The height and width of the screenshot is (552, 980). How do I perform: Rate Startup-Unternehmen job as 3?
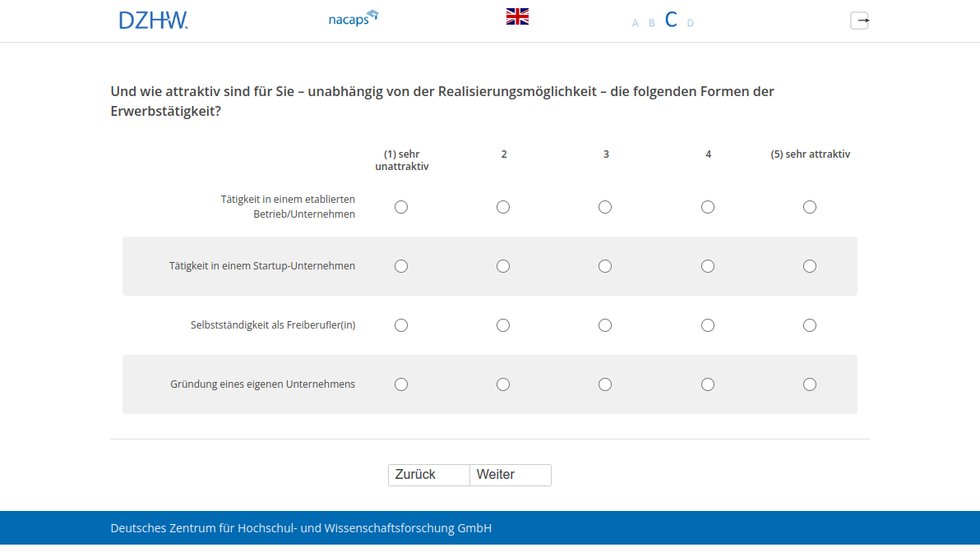(605, 266)
